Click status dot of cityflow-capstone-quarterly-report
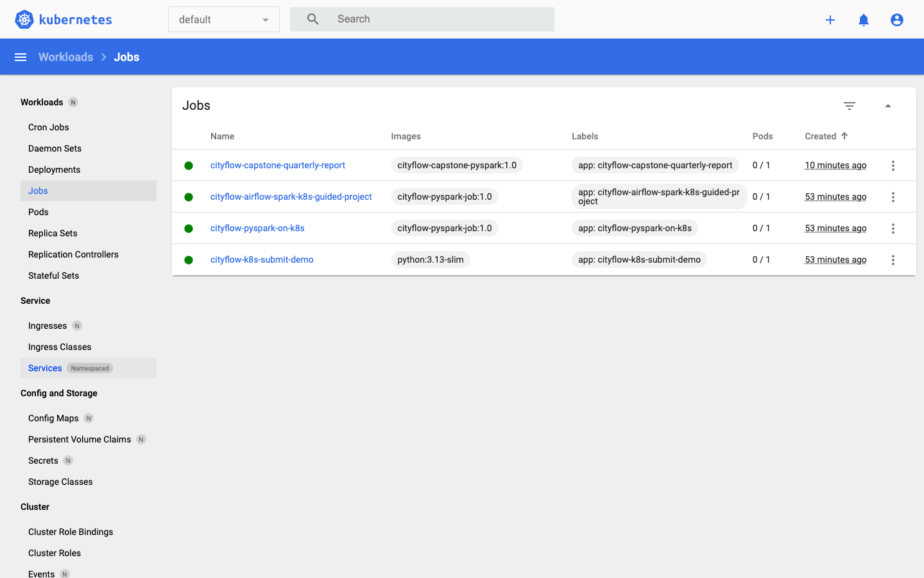Viewport: 924px width, 578px height. pos(189,166)
